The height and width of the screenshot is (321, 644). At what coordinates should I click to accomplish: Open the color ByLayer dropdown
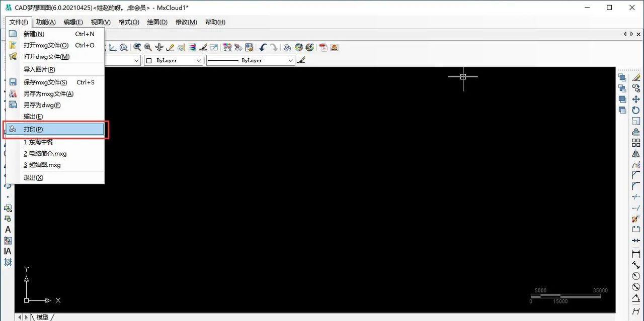point(174,60)
